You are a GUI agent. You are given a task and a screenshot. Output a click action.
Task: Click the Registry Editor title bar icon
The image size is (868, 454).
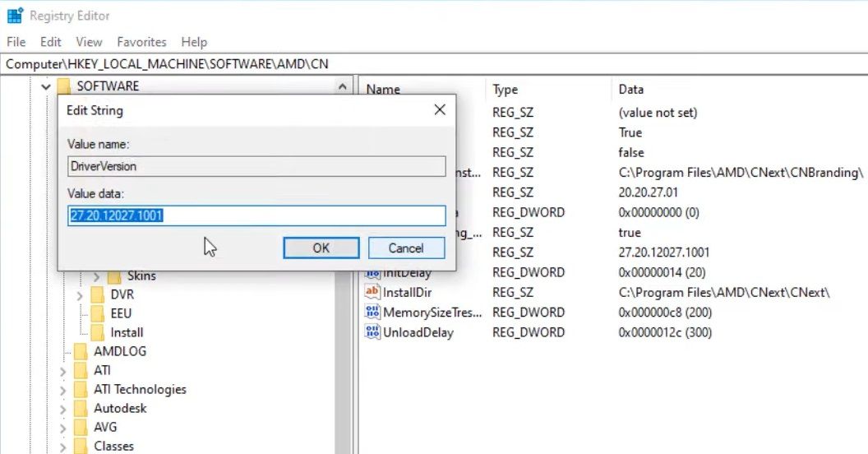(15, 16)
